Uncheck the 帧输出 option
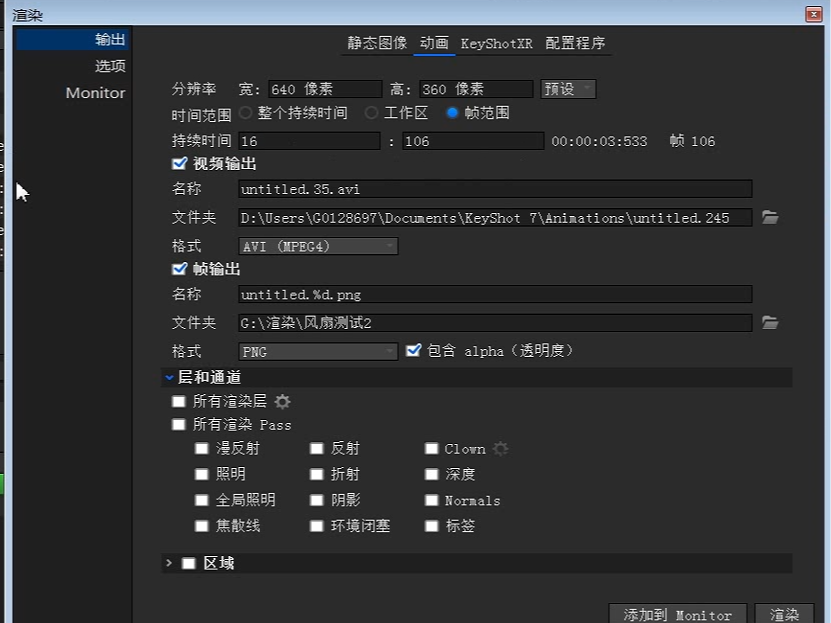Image resolution: width=831 pixels, height=623 pixels. pyautogui.click(x=177, y=269)
